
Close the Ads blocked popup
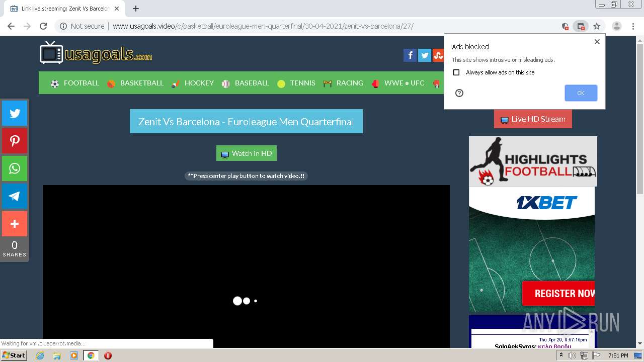click(x=597, y=42)
